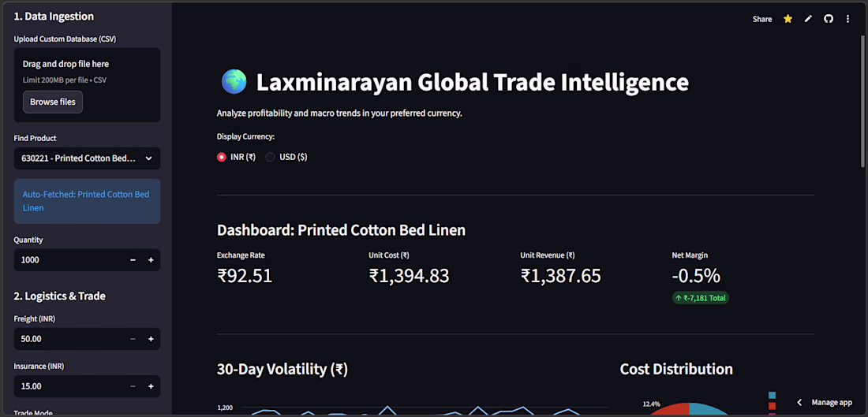Click the Share menu item

pyautogui.click(x=761, y=19)
